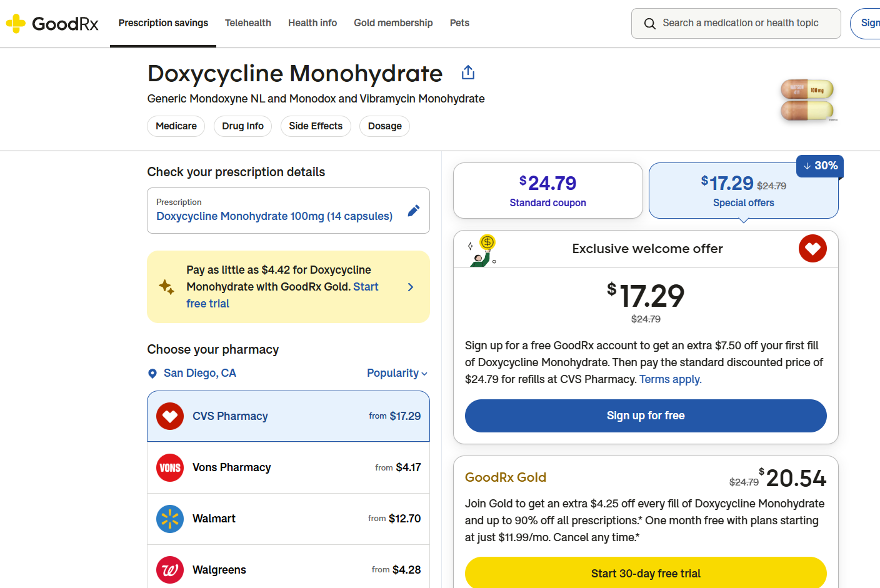Open the Popularity sort dropdown

point(397,373)
